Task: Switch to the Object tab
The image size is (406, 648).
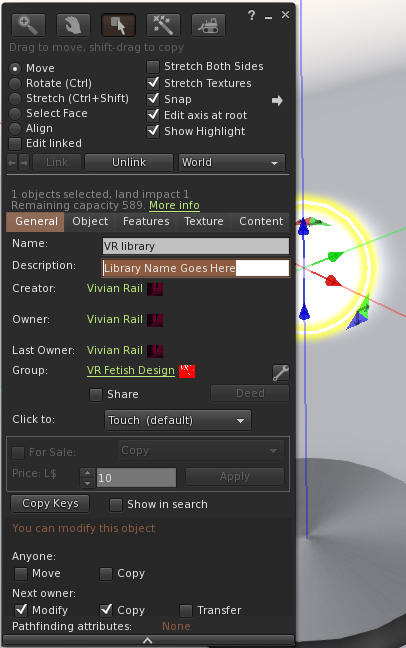Action: pyautogui.click(x=90, y=222)
